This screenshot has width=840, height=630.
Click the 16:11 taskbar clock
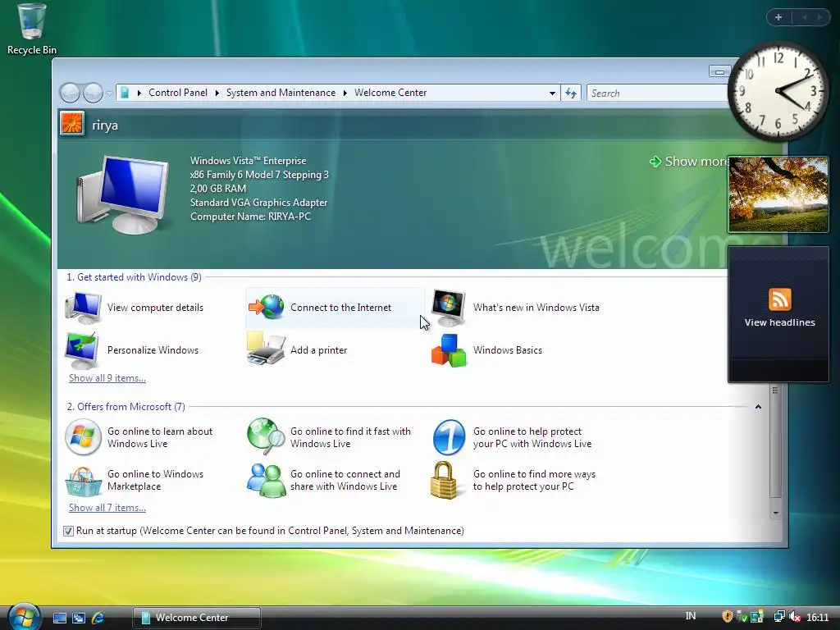818,617
